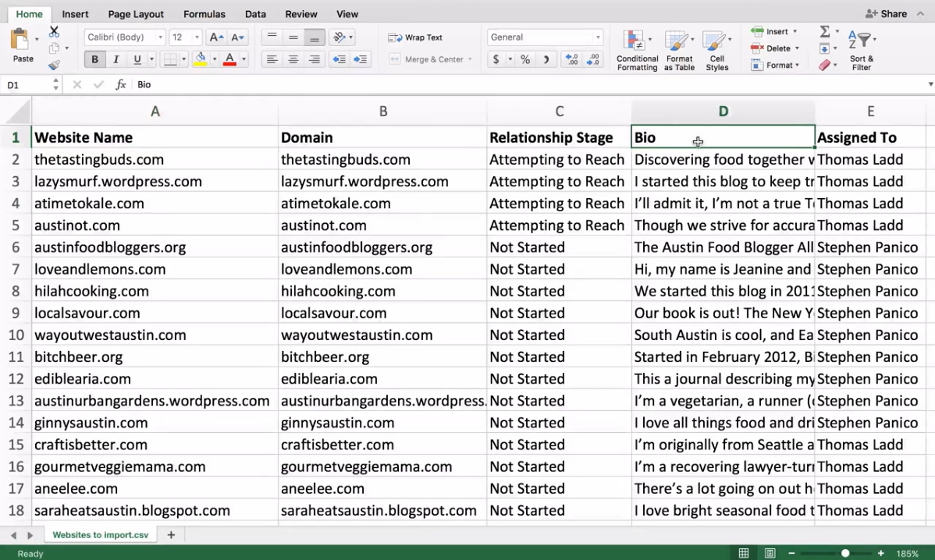
Task: Apply red font color
Action: tap(229, 59)
